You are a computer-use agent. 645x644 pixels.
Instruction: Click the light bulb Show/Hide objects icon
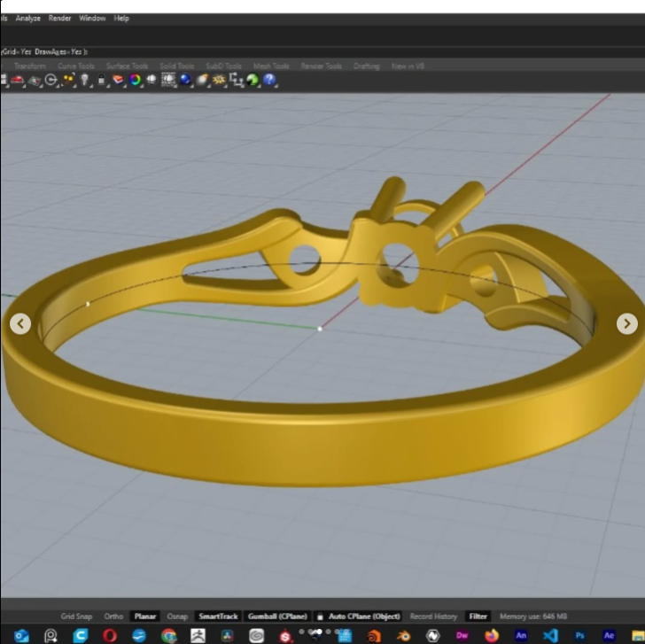tap(85, 80)
